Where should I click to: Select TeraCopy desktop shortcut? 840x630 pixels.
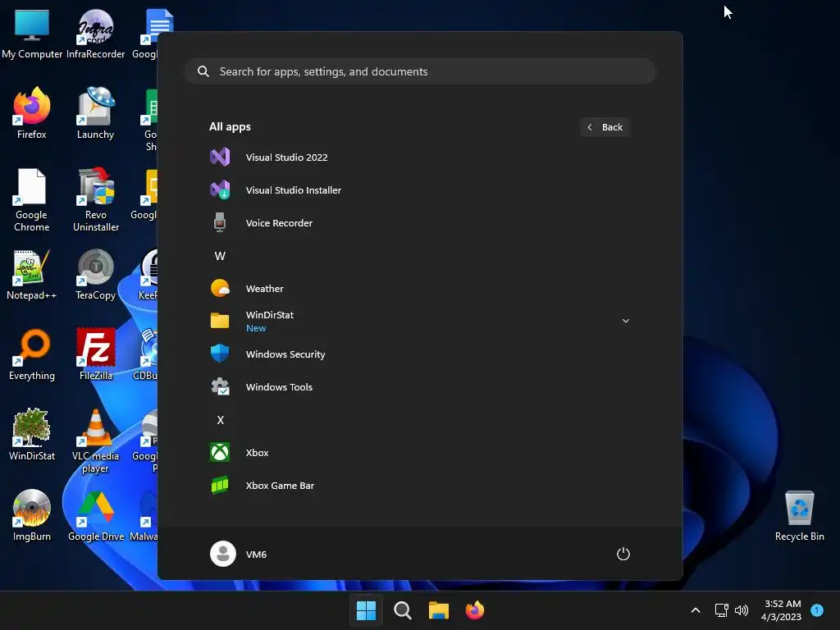[x=95, y=274]
